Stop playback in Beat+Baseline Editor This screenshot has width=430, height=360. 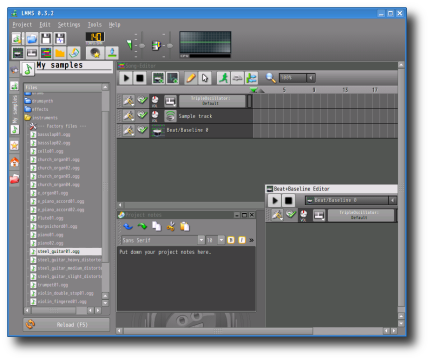click(x=288, y=200)
